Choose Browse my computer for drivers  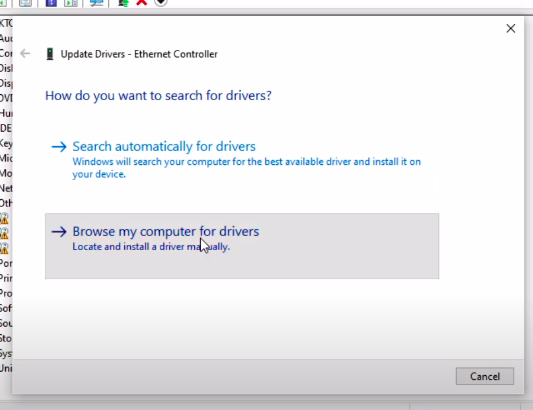click(242, 246)
